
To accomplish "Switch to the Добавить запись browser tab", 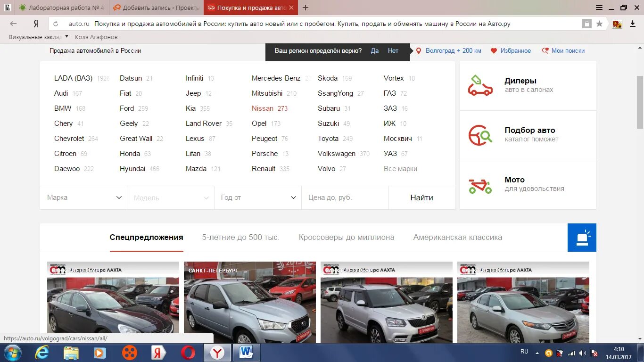I will 157,8.
